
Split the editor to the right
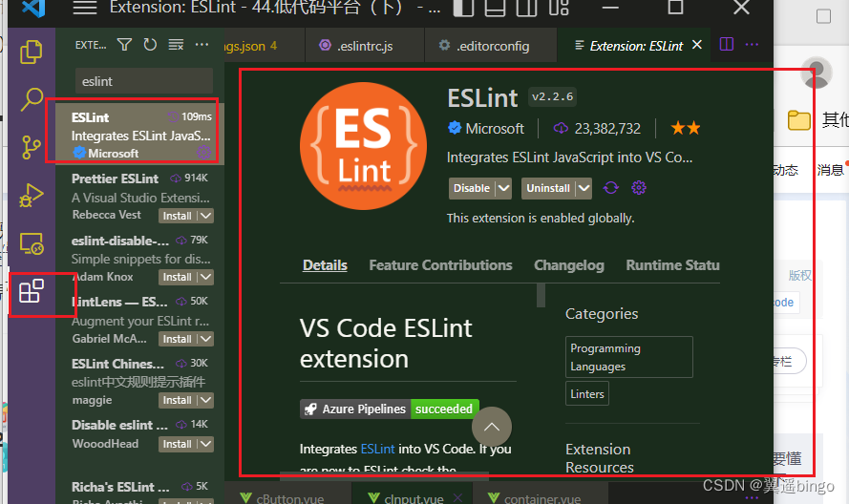pos(727,45)
